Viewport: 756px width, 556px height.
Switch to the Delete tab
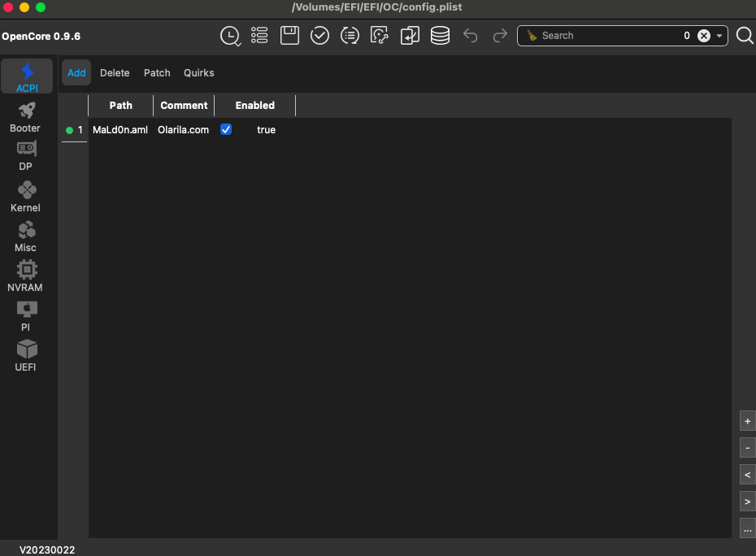[x=115, y=73]
